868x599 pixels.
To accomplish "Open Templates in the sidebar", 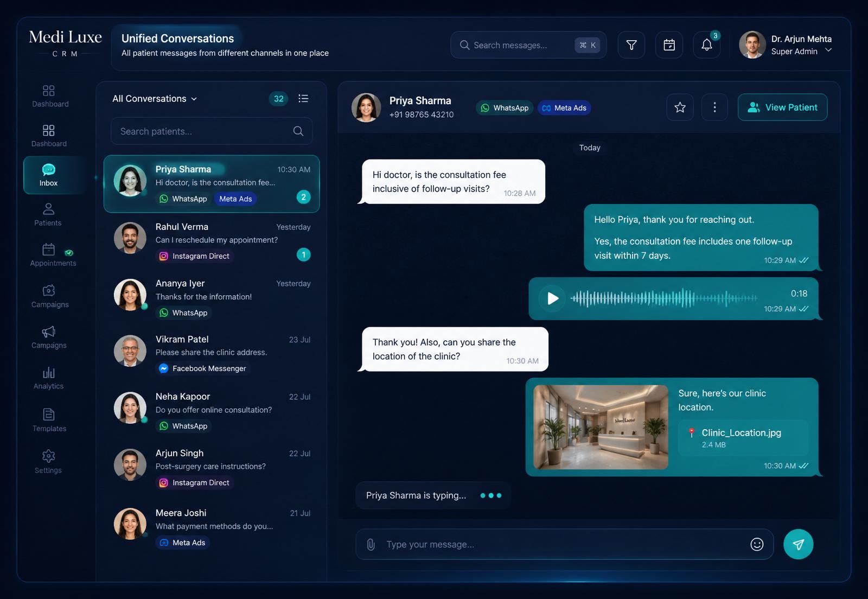I will click(49, 420).
